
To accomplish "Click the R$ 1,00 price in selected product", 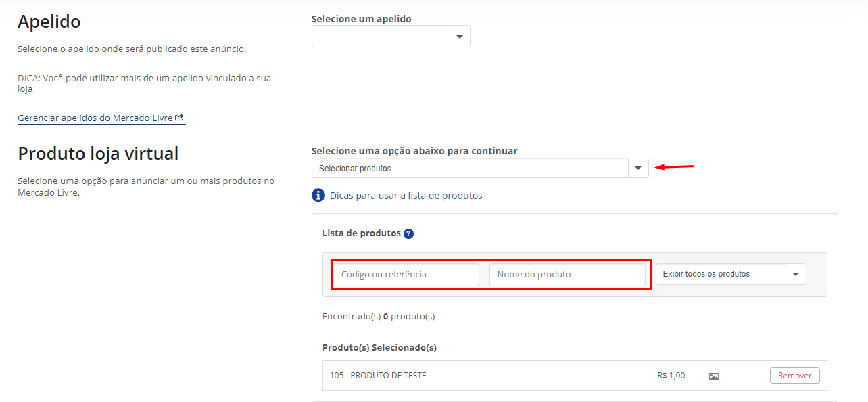I will (671, 376).
